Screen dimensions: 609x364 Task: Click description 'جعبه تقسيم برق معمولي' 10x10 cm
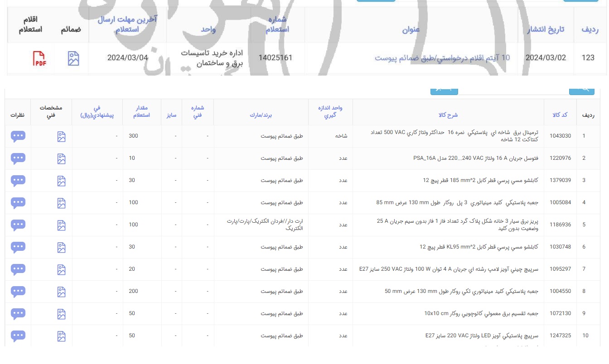click(481, 313)
